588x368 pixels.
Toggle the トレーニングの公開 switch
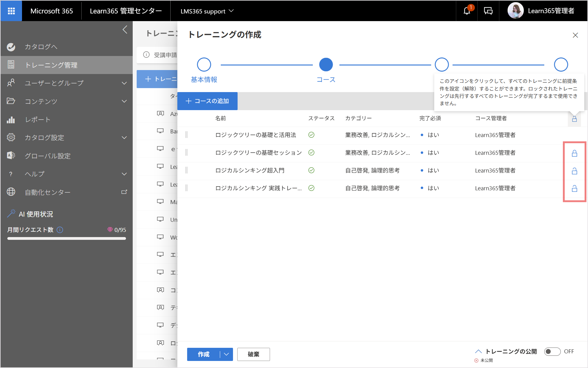tap(552, 351)
